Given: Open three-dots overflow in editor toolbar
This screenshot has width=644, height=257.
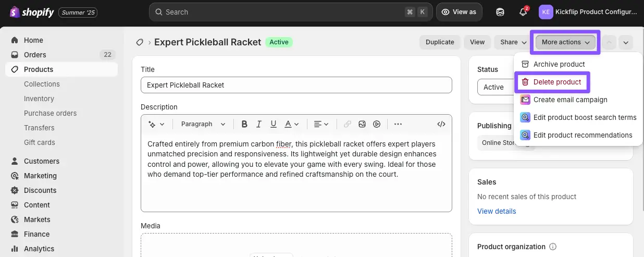Looking at the screenshot, I should click(398, 124).
